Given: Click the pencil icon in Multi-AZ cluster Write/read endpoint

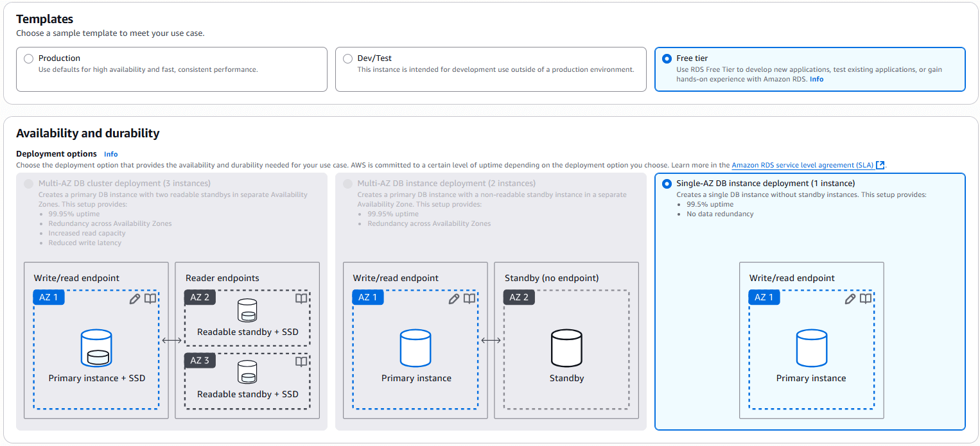Looking at the screenshot, I should click(x=134, y=298).
